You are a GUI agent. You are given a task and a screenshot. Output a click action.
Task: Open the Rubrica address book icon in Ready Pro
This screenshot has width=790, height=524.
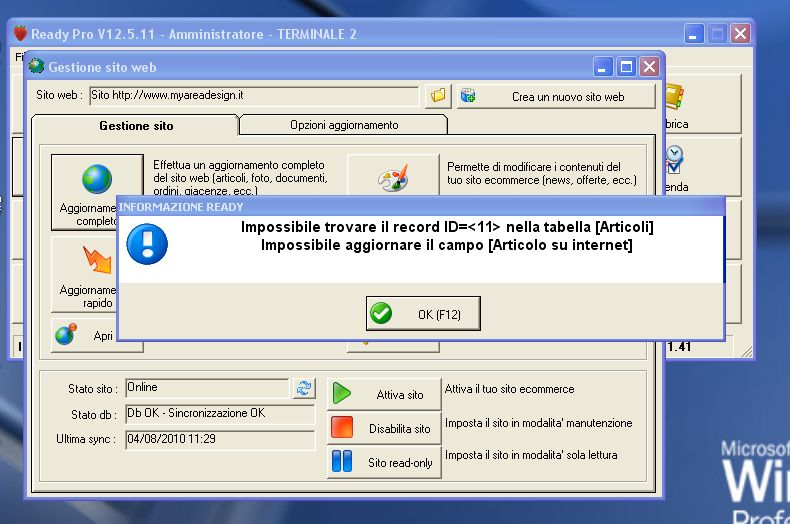[674, 96]
